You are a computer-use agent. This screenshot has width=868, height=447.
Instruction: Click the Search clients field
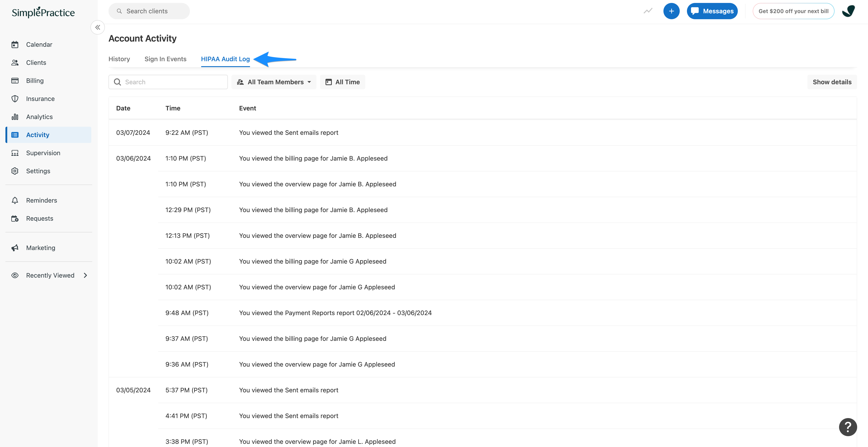coord(149,11)
